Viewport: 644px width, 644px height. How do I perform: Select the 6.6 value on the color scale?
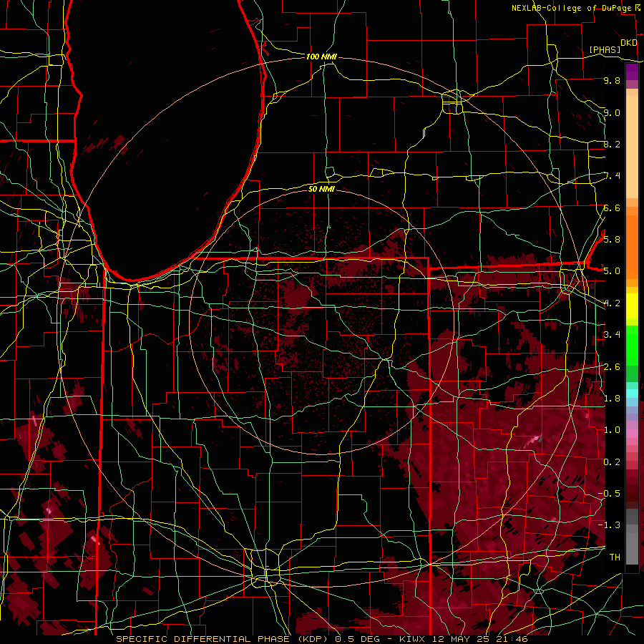[x=612, y=208]
